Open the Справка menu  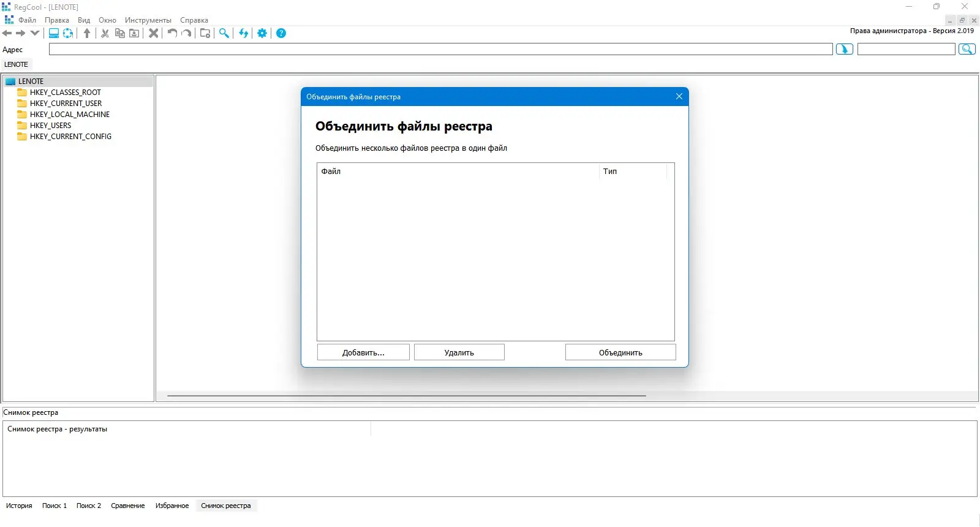pyautogui.click(x=194, y=20)
